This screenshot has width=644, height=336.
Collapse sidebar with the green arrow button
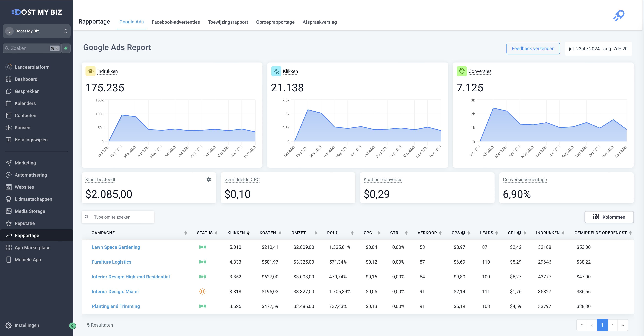[72, 325]
